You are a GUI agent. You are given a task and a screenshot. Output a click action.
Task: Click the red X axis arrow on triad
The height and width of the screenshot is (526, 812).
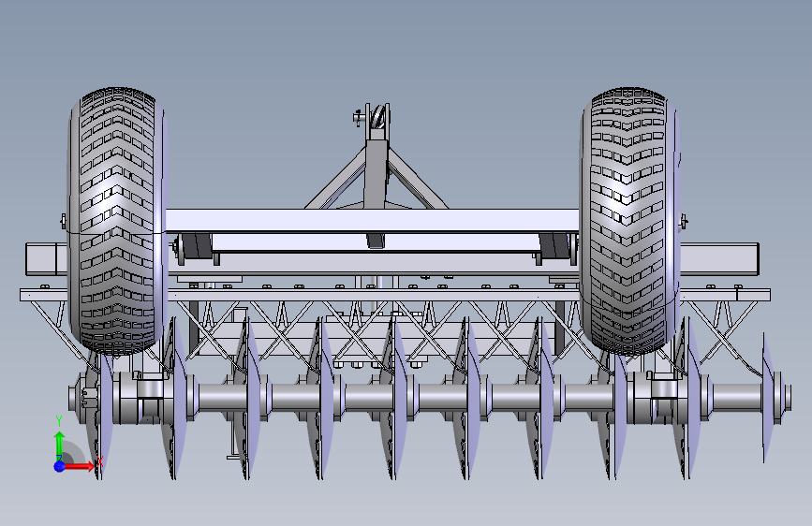(81, 466)
